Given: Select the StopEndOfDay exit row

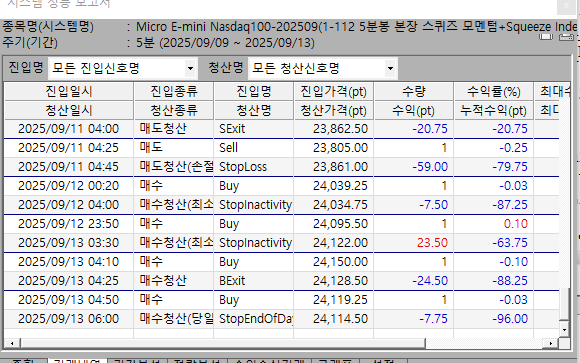Looking at the screenshot, I should click(x=281, y=319).
